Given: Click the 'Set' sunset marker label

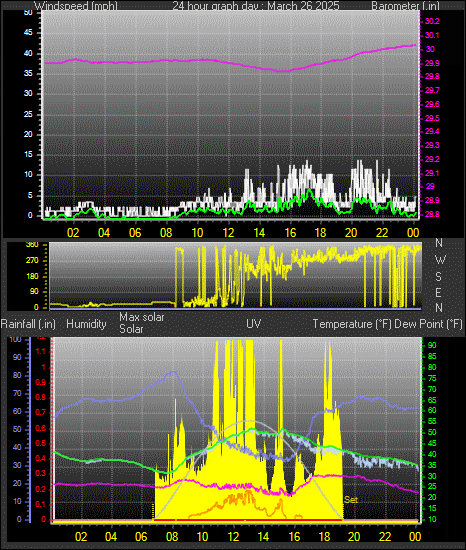Looking at the screenshot, I should [x=351, y=499].
